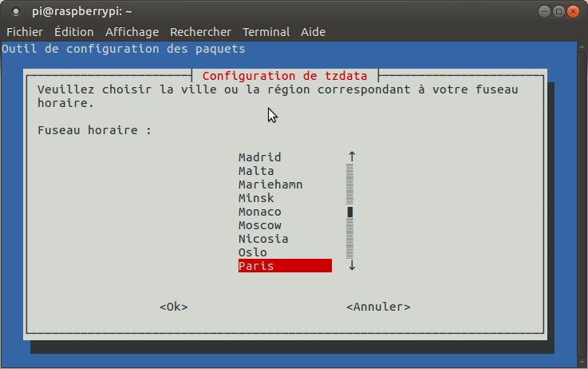Select Moscow in the city list
The width and height of the screenshot is (588, 369).
click(259, 225)
